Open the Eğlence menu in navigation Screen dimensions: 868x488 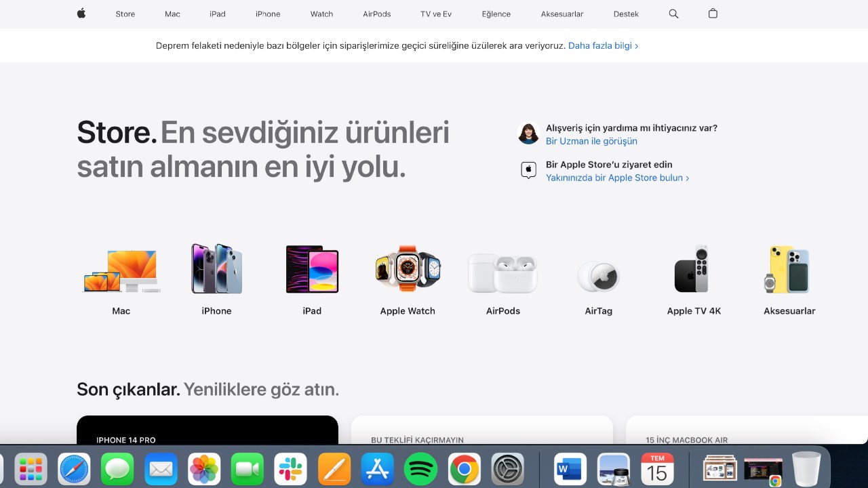tap(496, 14)
